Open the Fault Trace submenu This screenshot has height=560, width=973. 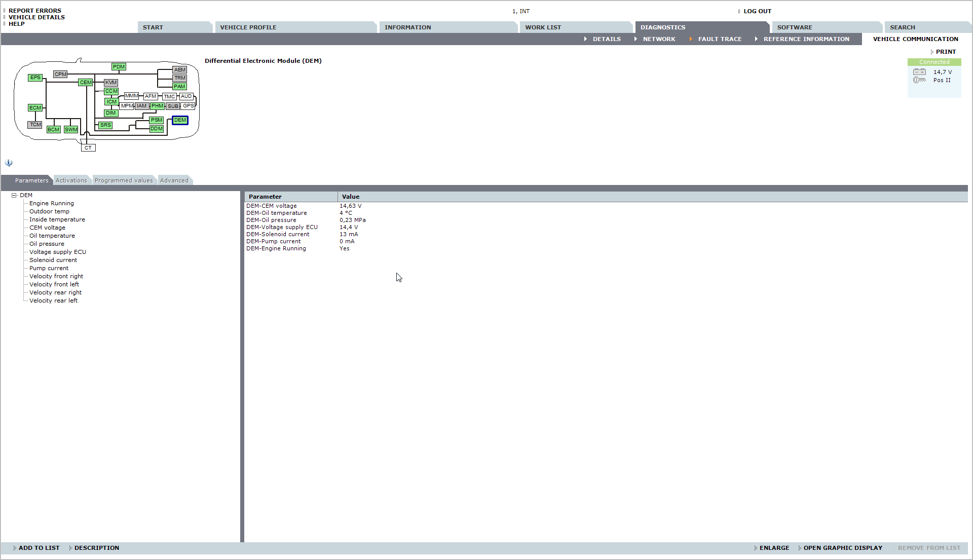click(x=719, y=39)
